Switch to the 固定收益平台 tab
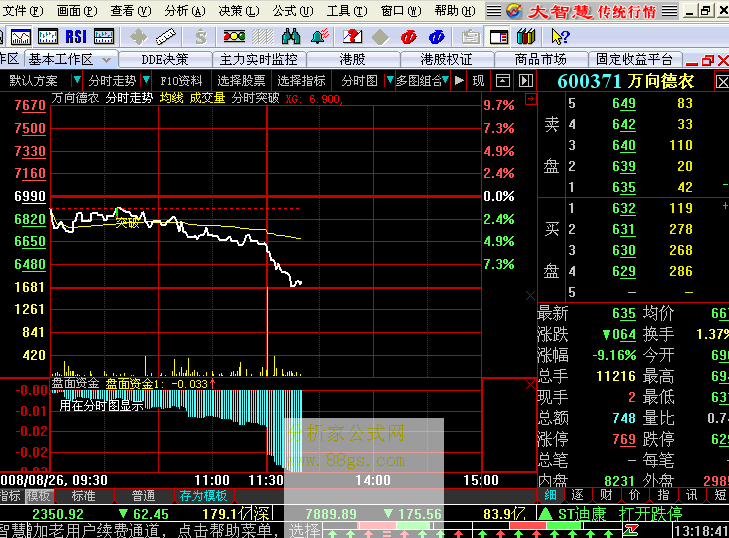Screen dimensions: 729x538 (635, 60)
